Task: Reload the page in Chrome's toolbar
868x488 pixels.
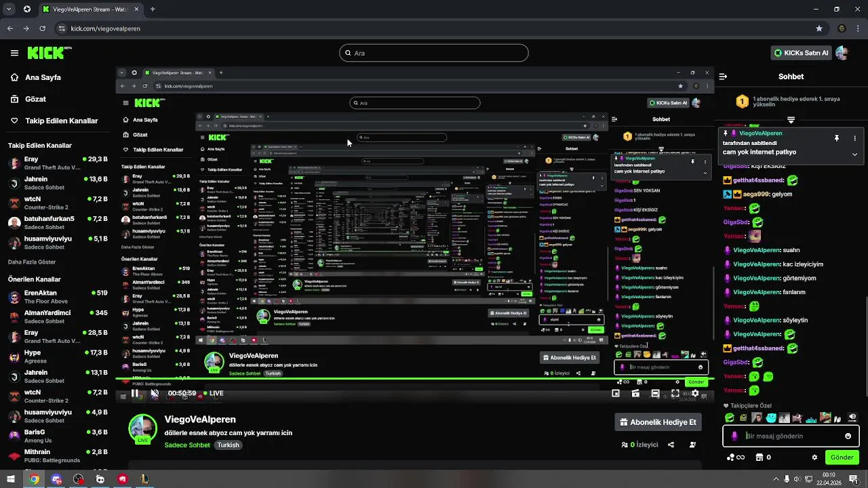Action: click(43, 28)
